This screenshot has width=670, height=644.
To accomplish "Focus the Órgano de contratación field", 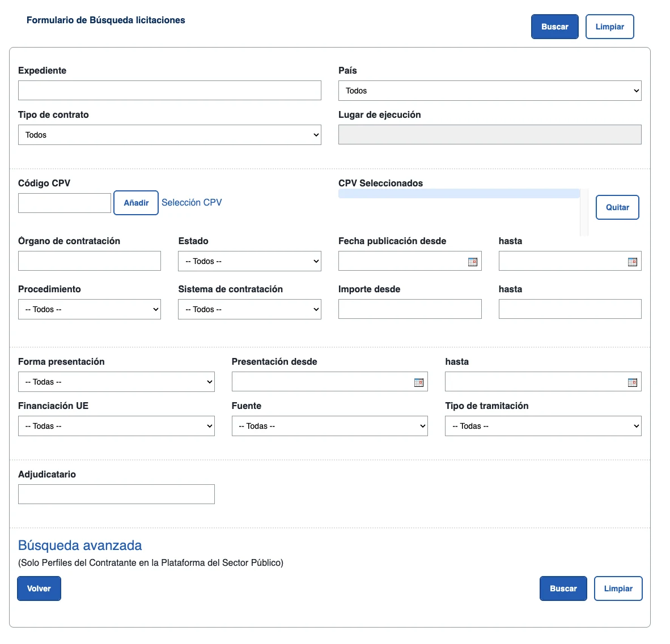I will pyautogui.click(x=90, y=261).
